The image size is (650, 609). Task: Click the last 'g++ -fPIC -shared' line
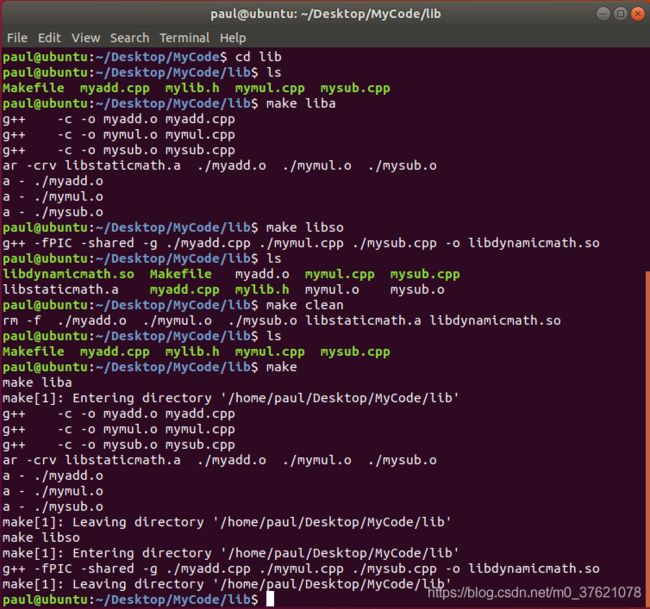301,568
